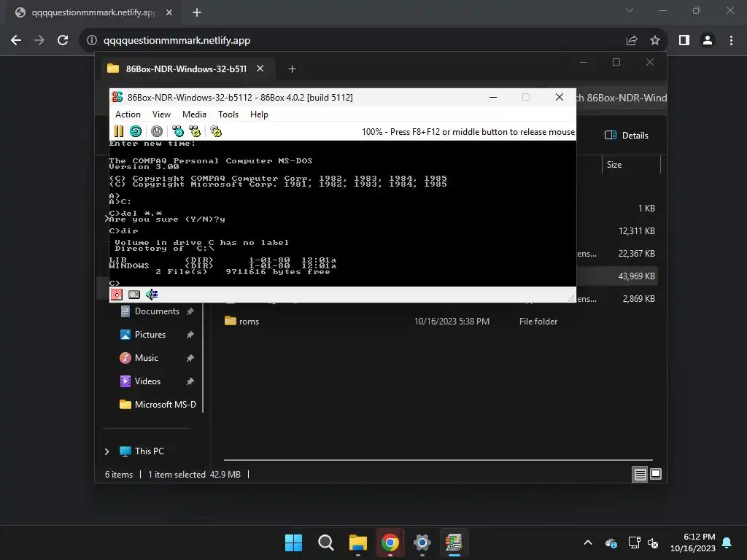The height and width of the screenshot is (560, 747).
Task: Unpin Documents using its pin icon
Action: pos(190,311)
